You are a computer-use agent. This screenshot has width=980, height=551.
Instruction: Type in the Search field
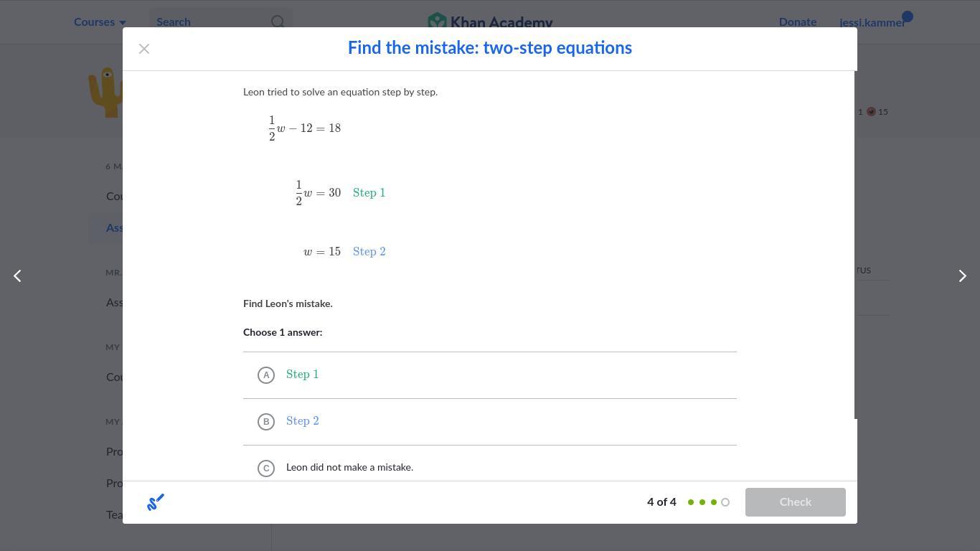pyautogui.click(x=209, y=22)
